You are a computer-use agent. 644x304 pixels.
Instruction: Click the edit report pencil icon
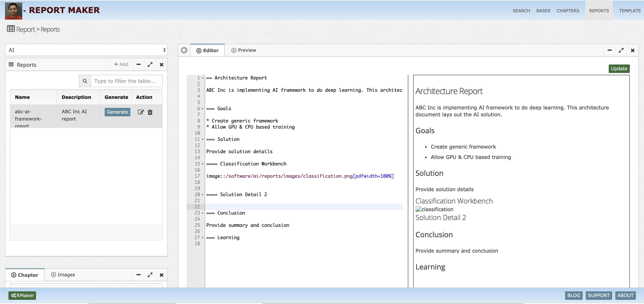141,112
